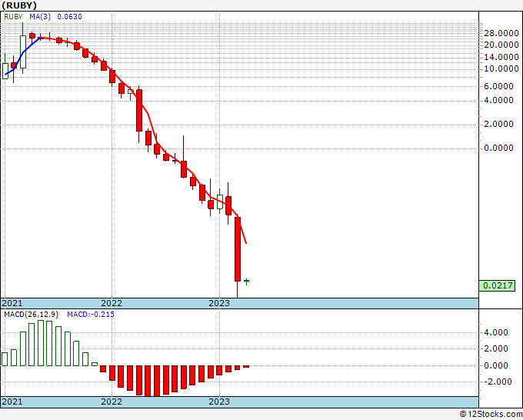Viewport: 523px width, 420px height.
Task: Click the 2023 label on MACD time axis
Action: [x=219, y=402]
